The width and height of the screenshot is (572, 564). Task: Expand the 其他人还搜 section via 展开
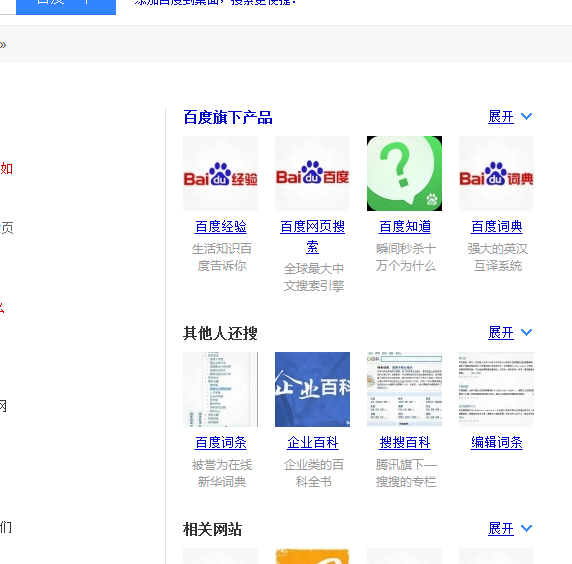tap(501, 333)
